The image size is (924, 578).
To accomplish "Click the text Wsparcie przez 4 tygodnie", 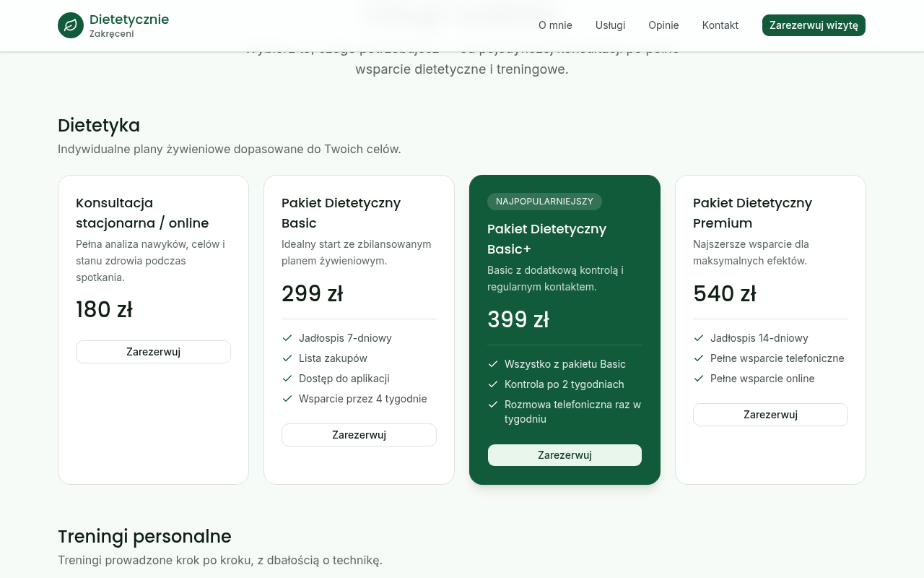I will (x=363, y=399).
